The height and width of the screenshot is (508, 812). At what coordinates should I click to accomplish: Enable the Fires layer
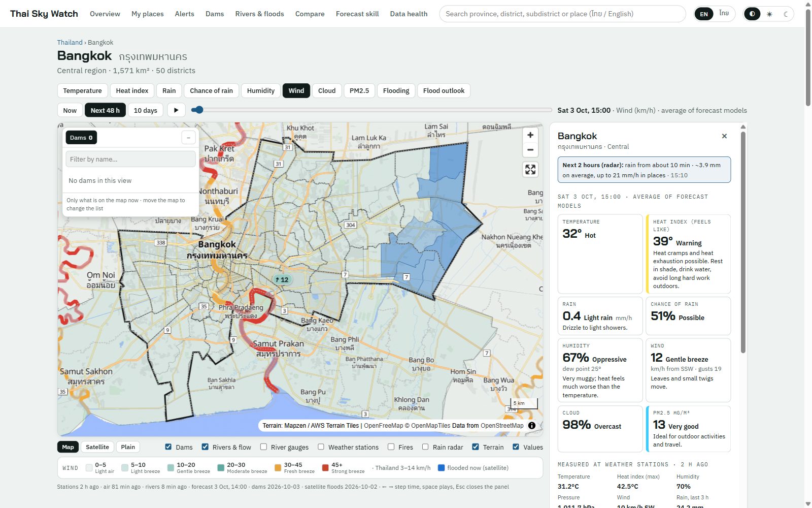[x=391, y=447]
